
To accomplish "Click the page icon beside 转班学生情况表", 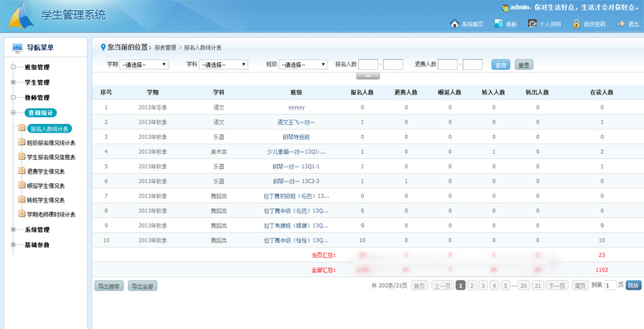I will 22,199.
